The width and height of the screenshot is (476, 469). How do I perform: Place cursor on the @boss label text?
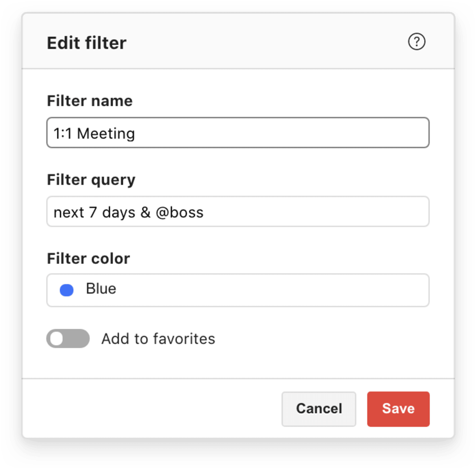click(x=180, y=212)
